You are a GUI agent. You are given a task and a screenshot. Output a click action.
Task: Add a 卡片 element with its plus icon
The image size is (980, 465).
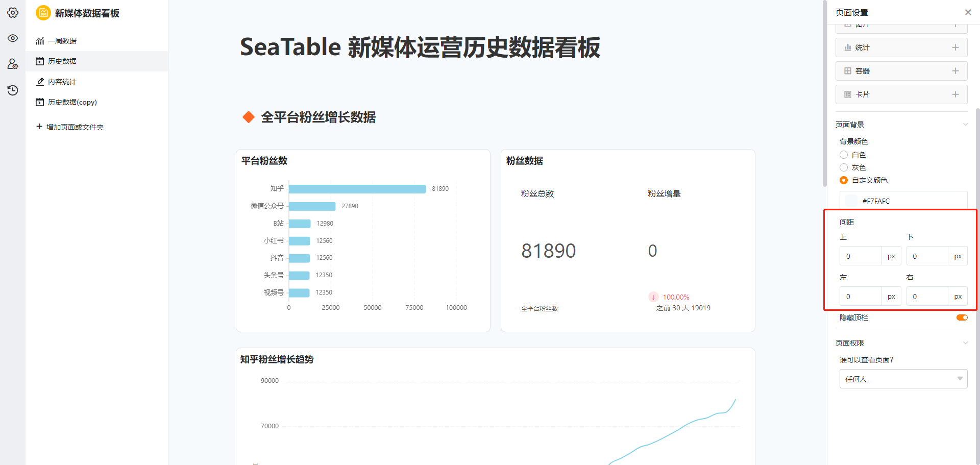957,94
